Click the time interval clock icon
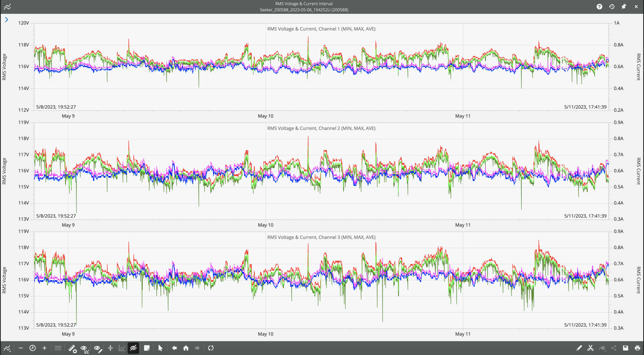 point(32,348)
